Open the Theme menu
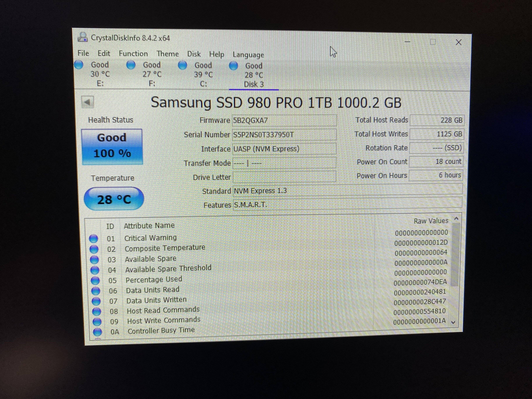The width and height of the screenshot is (532, 399). (x=168, y=54)
